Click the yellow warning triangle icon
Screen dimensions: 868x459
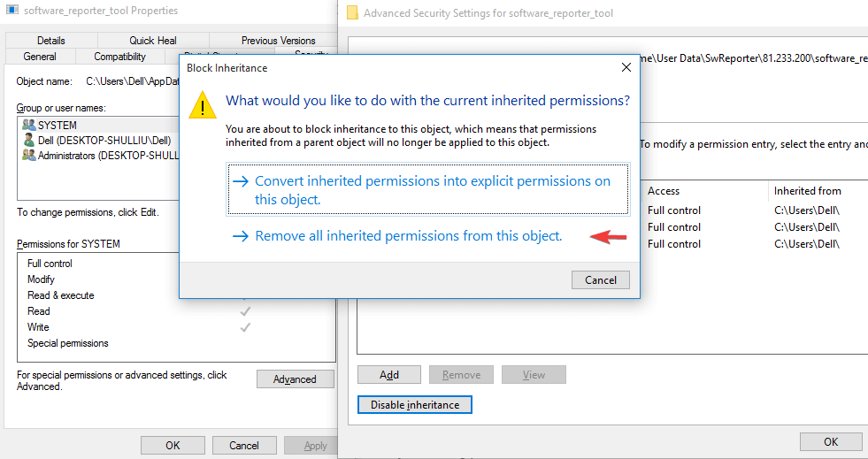point(203,105)
